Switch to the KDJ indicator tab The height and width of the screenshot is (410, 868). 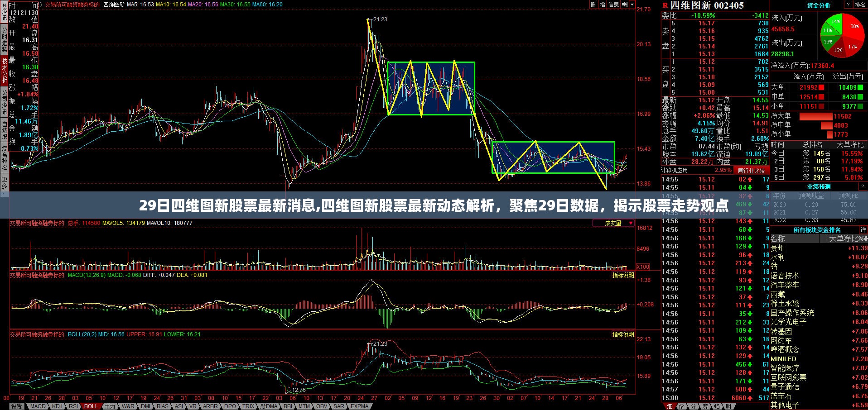pyautogui.click(x=57, y=406)
